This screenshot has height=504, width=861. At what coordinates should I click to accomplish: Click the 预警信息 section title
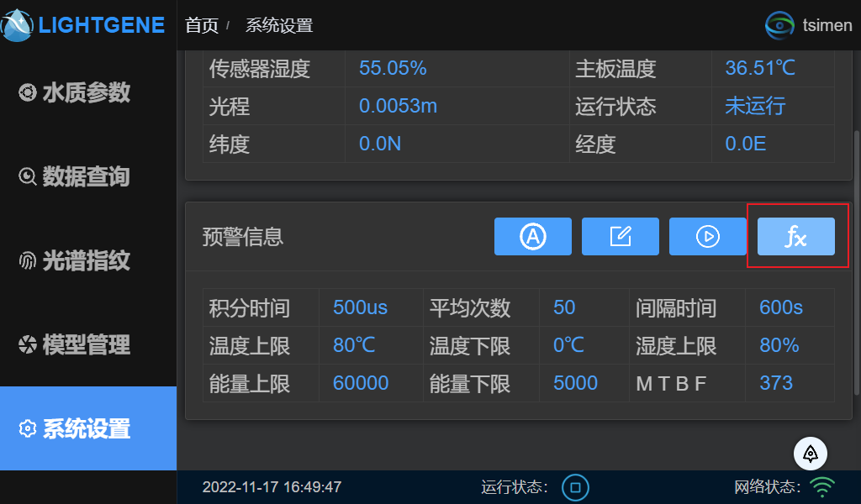tap(243, 237)
